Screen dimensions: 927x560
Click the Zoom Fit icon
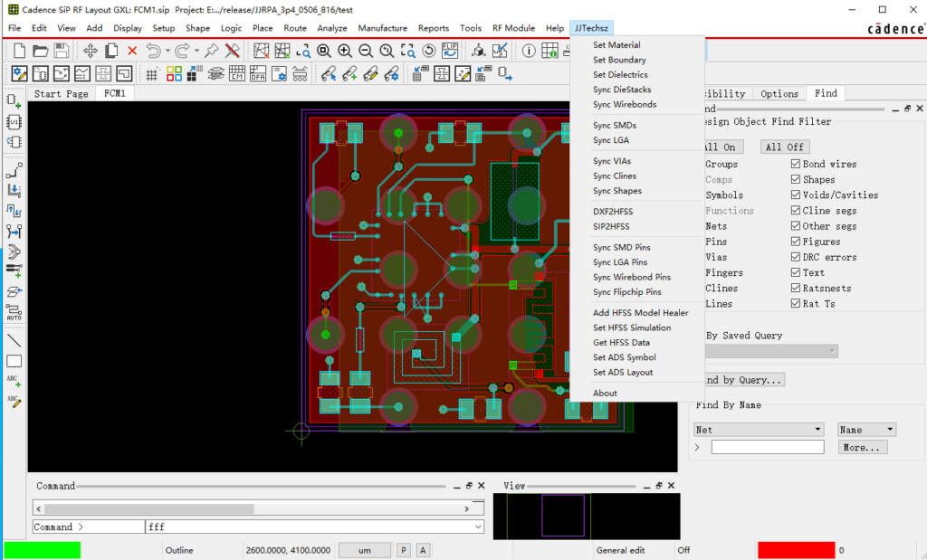point(324,51)
